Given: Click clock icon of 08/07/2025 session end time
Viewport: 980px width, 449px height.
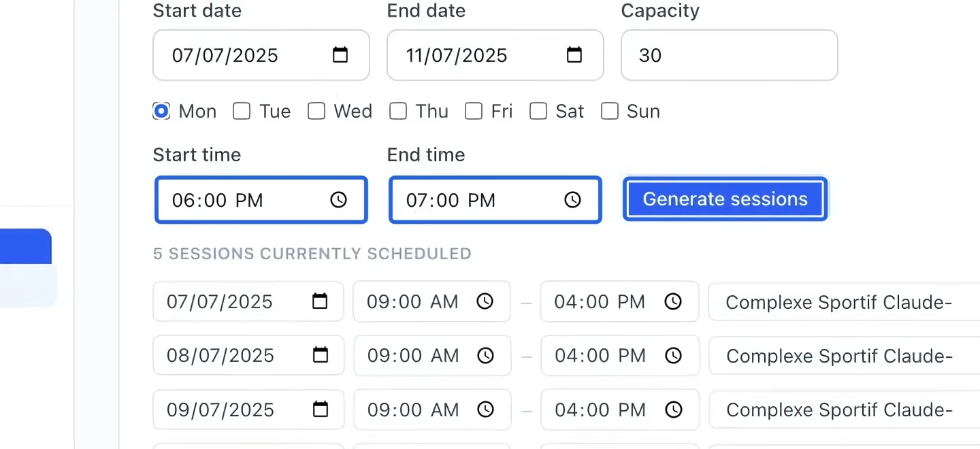Looking at the screenshot, I should 673,355.
